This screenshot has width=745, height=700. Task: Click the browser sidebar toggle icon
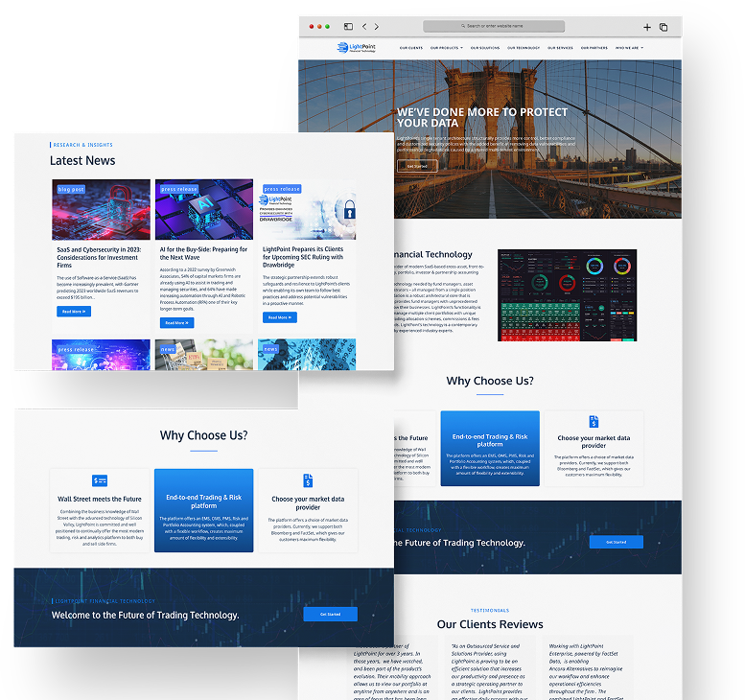coord(348,27)
